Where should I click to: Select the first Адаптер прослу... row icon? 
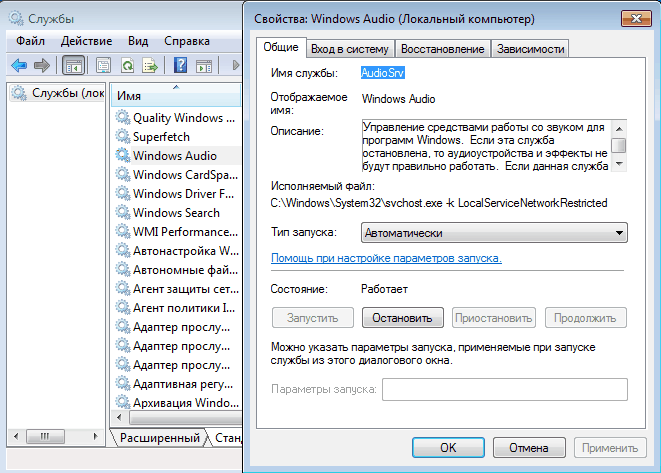click(123, 326)
